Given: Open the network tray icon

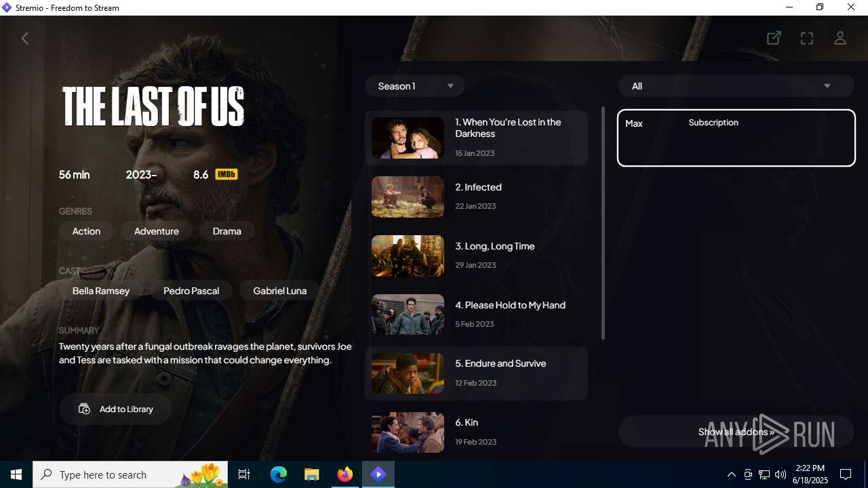Looking at the screenshot, I should (764, 474).
